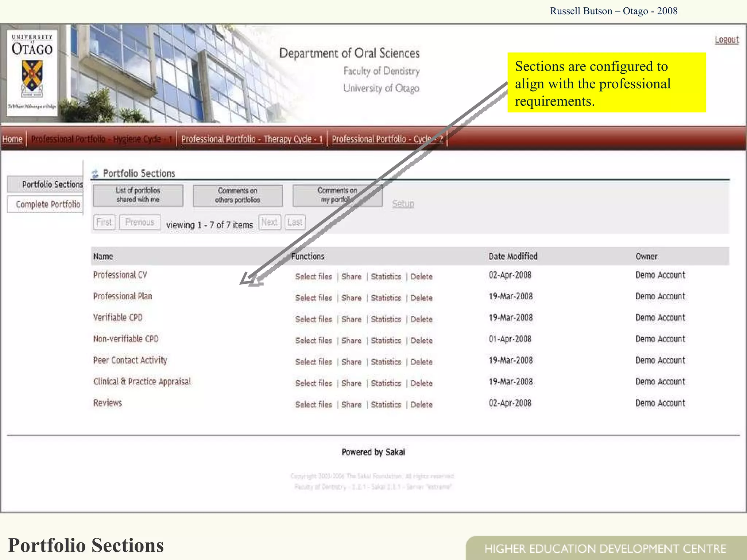Viewport: 747px width, 560px height.
Task: Open Statistics for Peer Contact Activity
Action: point(386,362)
